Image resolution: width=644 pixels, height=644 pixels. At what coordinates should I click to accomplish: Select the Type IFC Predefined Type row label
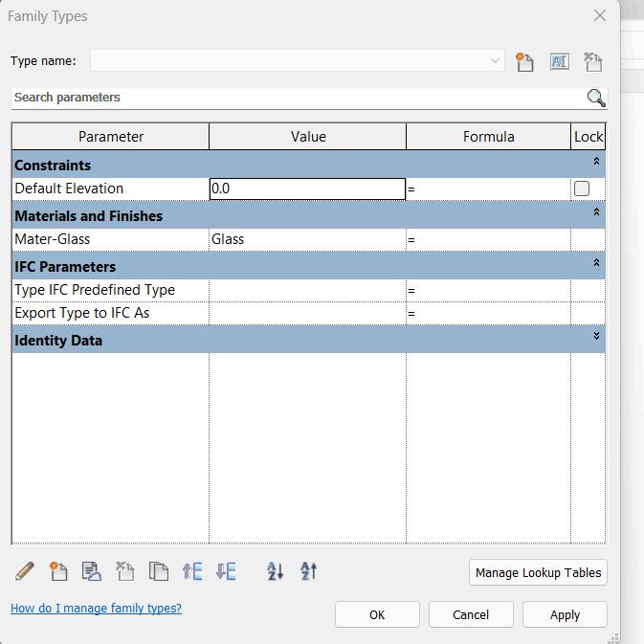pos(95,290)
